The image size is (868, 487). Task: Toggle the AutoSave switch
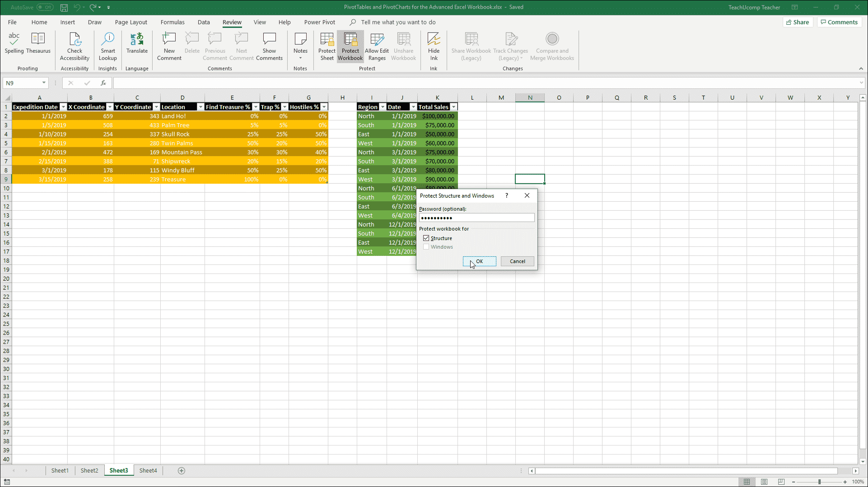click(x=45, y=7)
